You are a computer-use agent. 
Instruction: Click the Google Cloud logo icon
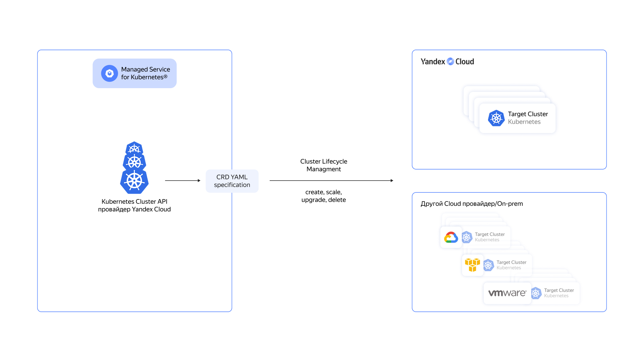pos(451,237)
